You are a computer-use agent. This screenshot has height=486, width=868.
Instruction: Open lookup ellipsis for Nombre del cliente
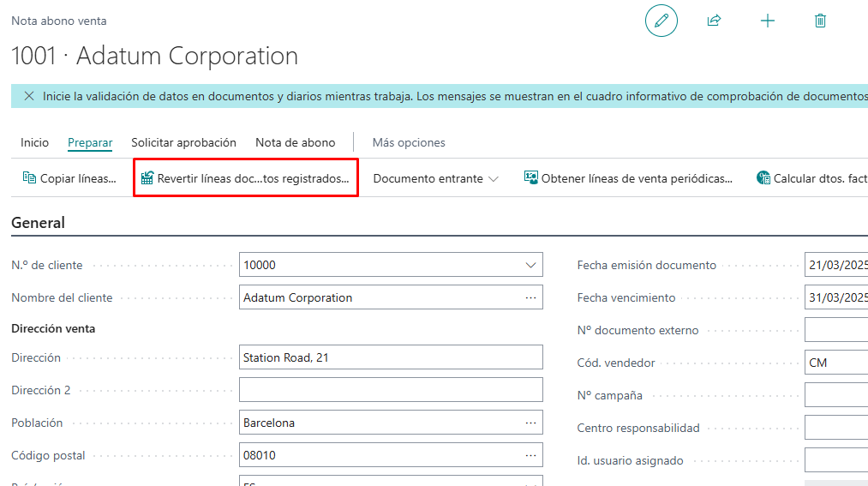click(x=530, y=297)
